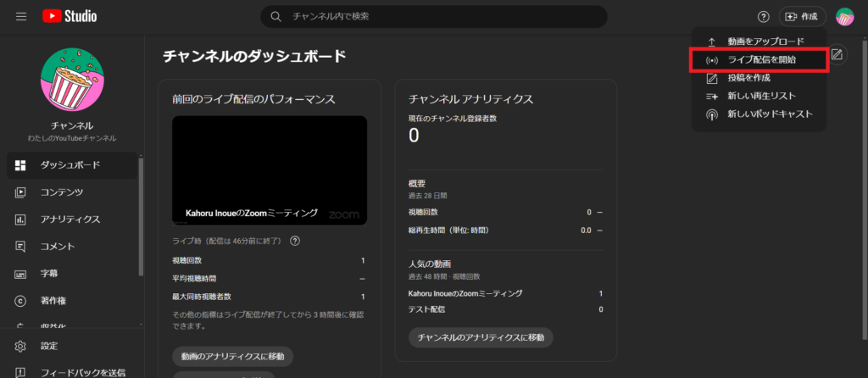Click チャンネルのアナリティクスに移動 button

(x=481, y=337)
